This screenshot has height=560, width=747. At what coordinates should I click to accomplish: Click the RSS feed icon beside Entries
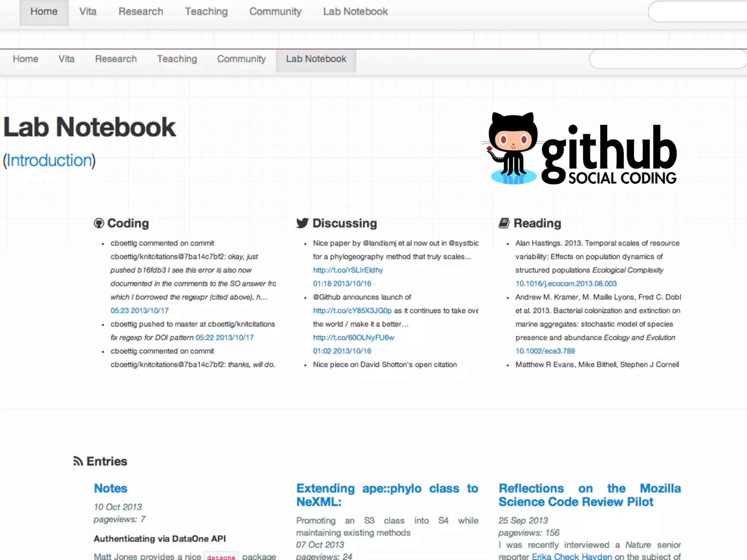coord(78,461)
